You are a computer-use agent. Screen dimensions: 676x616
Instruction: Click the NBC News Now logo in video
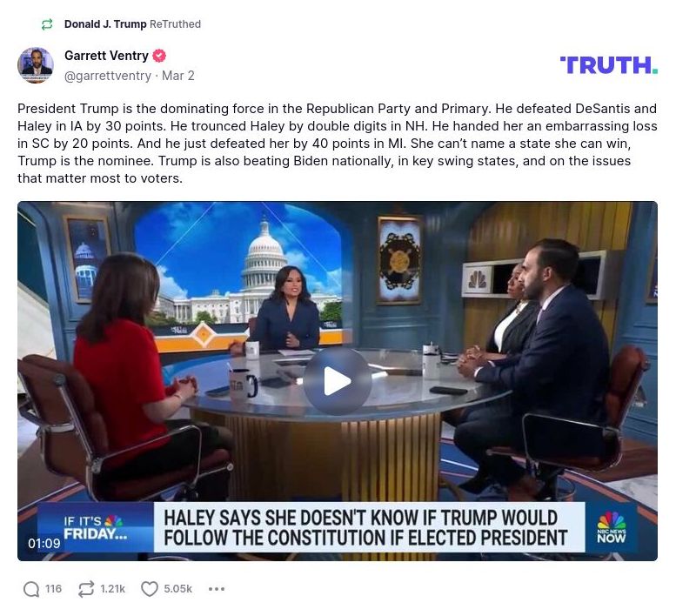click(x=612, y=527)
